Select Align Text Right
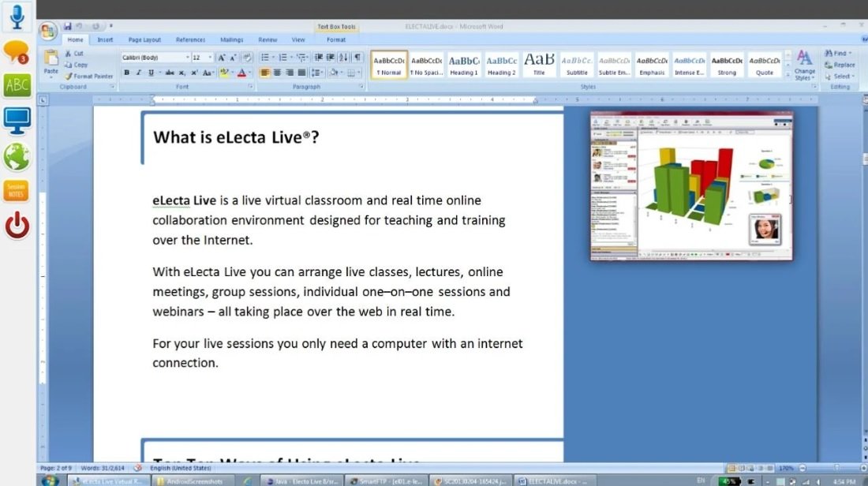 coord(289,73)
